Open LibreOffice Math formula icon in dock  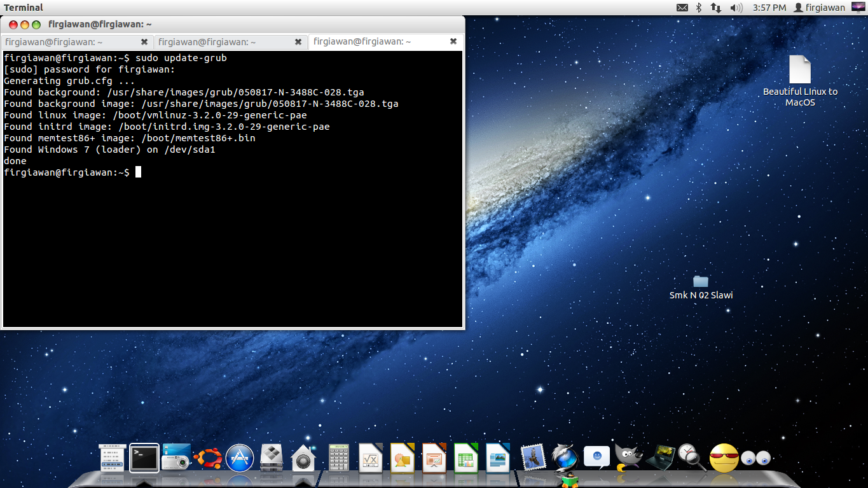pyautogui.click(x=371, y=458)
